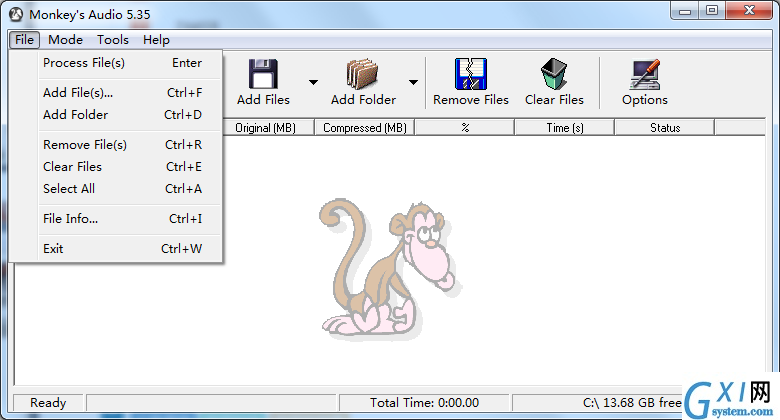Open the Tools menu

tap(113, 40)
